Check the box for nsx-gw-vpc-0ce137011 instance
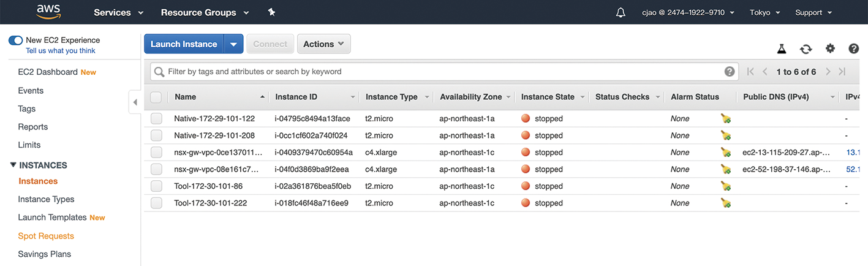Screen dimensions: 868x266 tap(156, 152)
